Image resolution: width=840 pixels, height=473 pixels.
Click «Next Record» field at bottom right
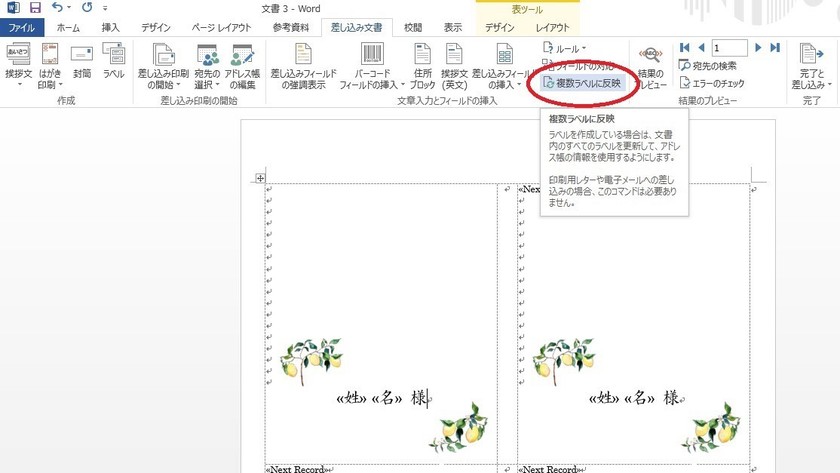click(x=550, y=469)
